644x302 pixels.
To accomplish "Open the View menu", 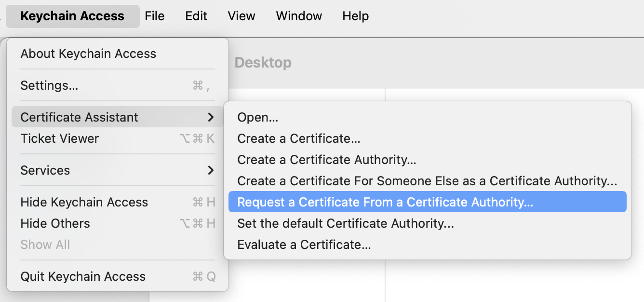I will (241, 16).
